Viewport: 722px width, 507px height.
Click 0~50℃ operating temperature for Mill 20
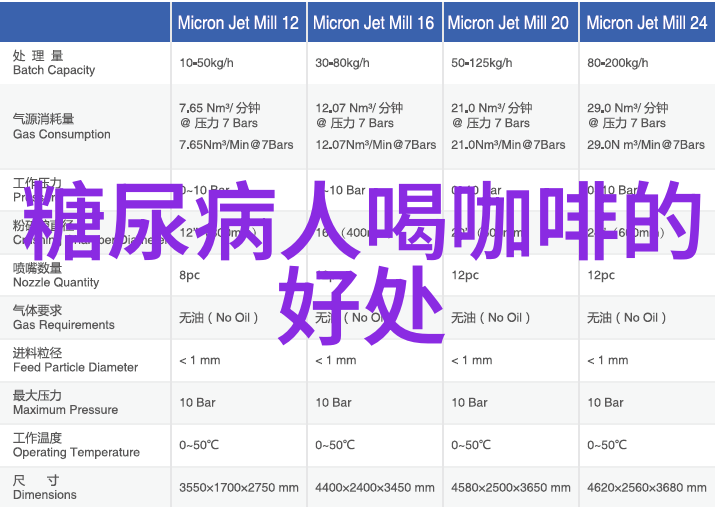471,445
